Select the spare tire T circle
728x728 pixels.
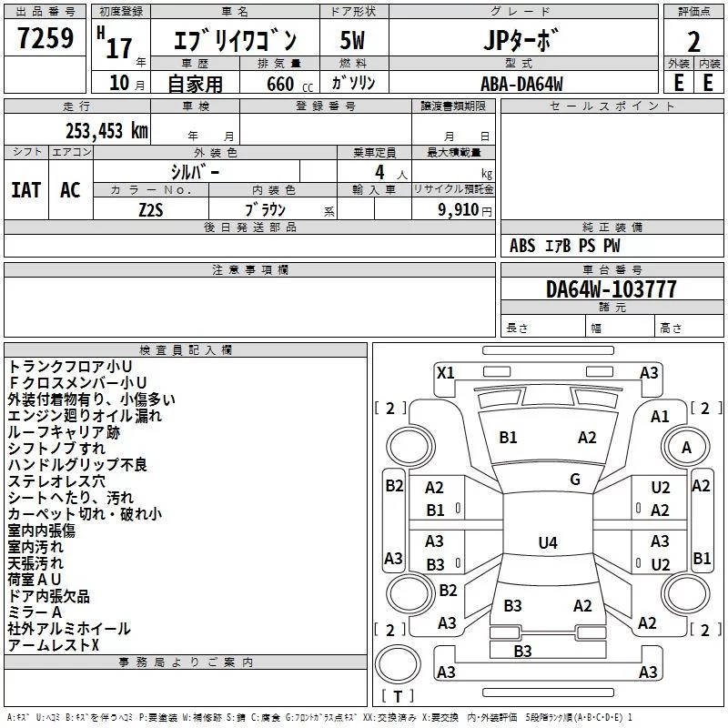coord(398,663)
